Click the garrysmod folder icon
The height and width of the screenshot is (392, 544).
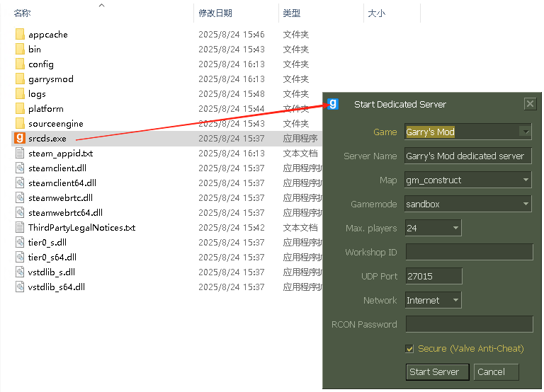[20, 79]
